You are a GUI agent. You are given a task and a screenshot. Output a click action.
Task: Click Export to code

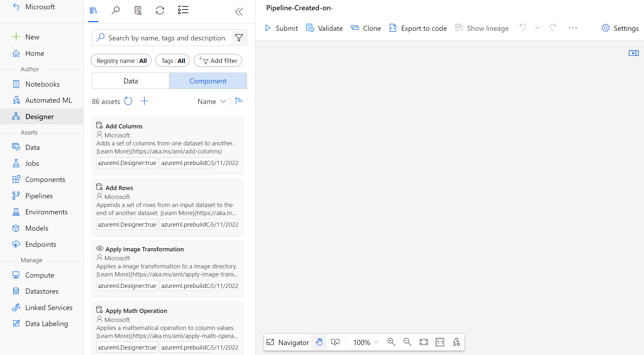418,28
